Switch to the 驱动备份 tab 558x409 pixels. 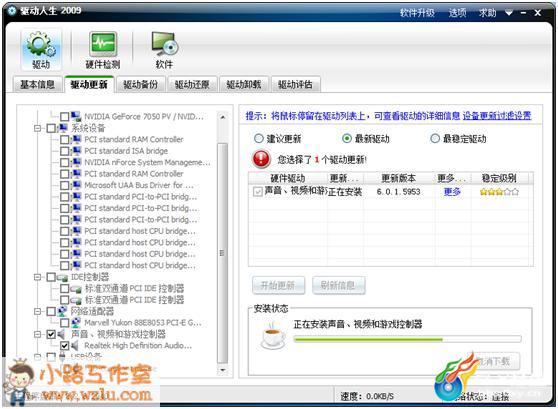(140, 85)
